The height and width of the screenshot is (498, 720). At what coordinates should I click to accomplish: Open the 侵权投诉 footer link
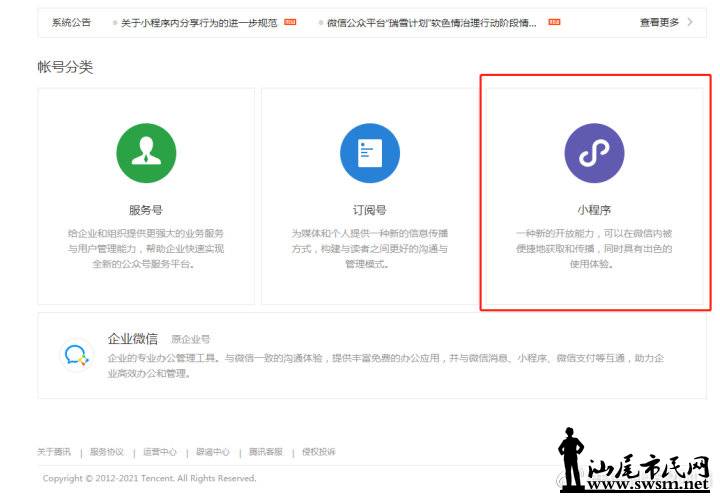319,452
